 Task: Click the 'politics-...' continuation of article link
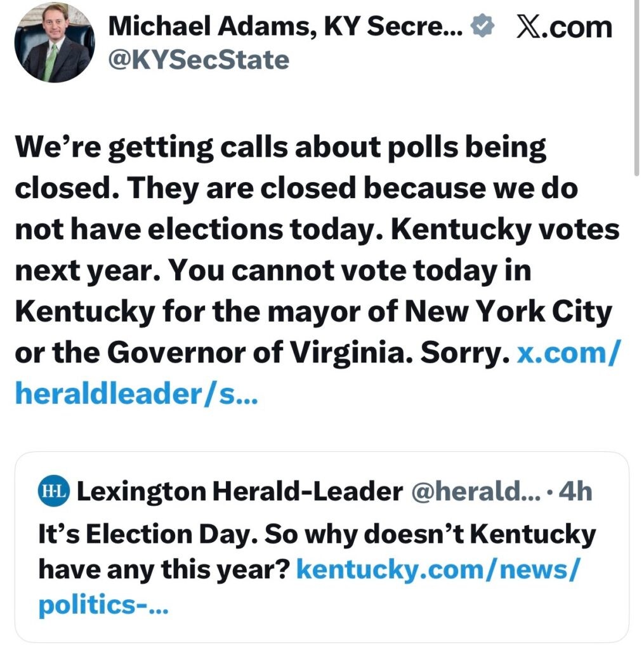[x=103, y=605]
